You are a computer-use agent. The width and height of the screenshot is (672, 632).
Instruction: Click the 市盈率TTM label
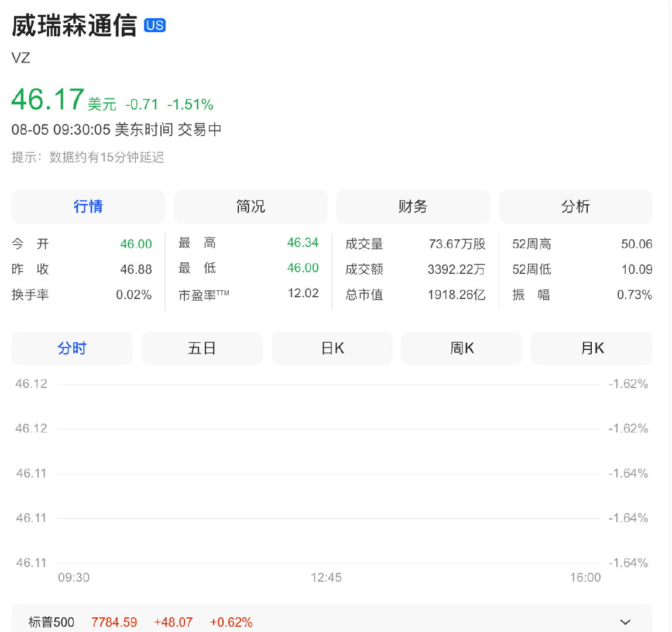204,295
